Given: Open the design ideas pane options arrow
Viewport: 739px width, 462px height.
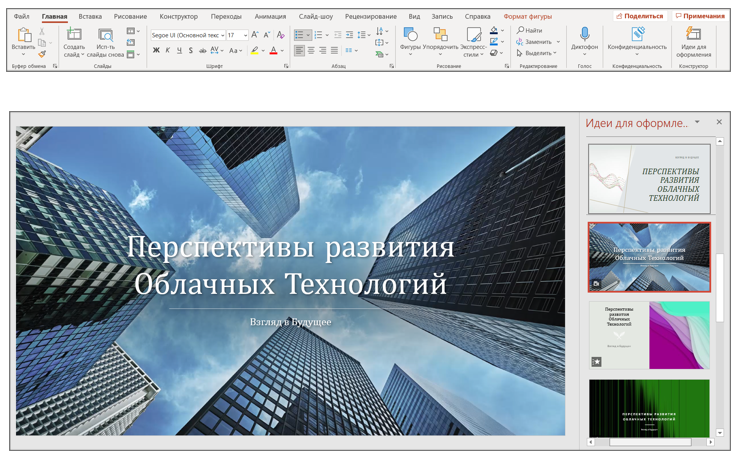Looking at the screenshot, I should pos(697,122).
